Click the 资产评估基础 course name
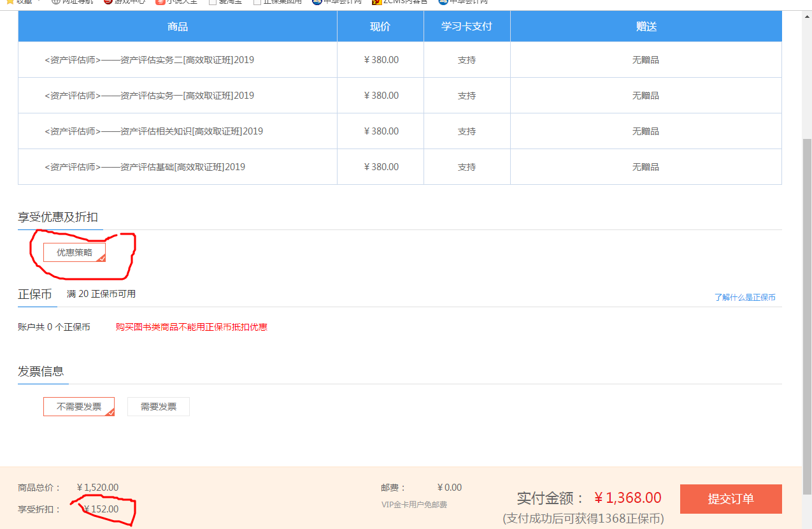Image resolution: width=812 pixels, height=529 pixels. (x=145, y=167)
